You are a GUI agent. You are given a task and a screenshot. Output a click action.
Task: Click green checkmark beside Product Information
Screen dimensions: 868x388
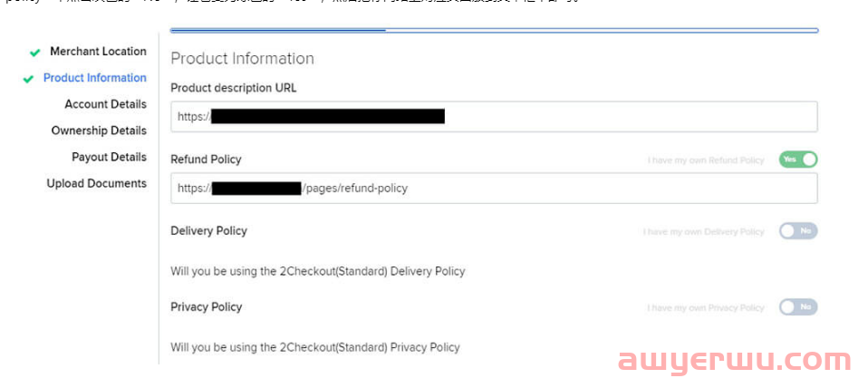coord(29,79)
